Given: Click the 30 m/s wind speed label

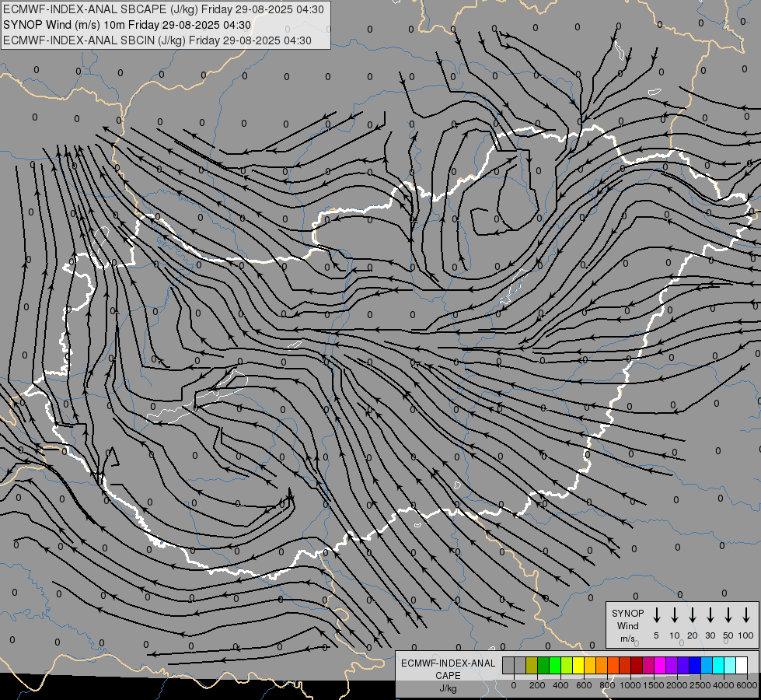Looking at the screenshot, I should (710, 635).
